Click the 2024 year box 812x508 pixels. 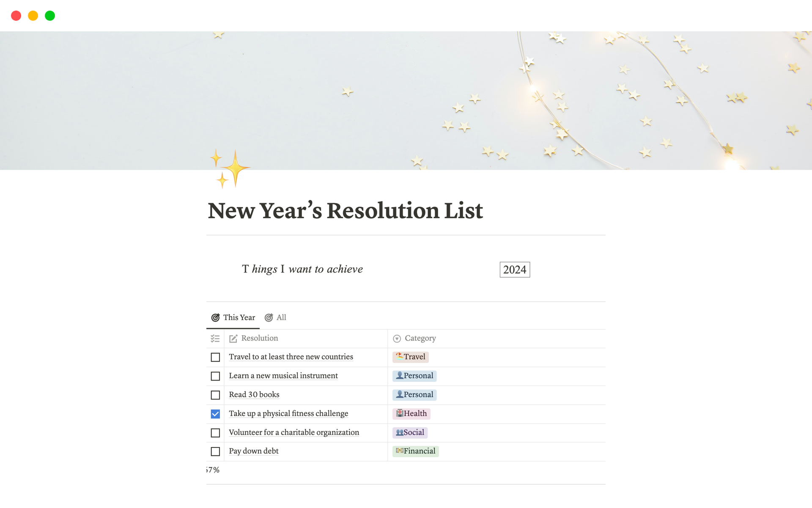tap(514, 270)
